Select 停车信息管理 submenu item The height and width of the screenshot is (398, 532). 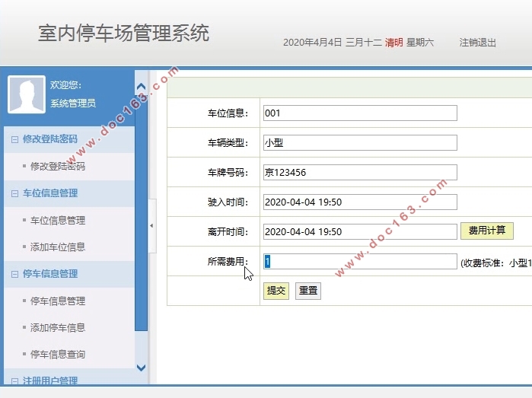coord(58,301)
